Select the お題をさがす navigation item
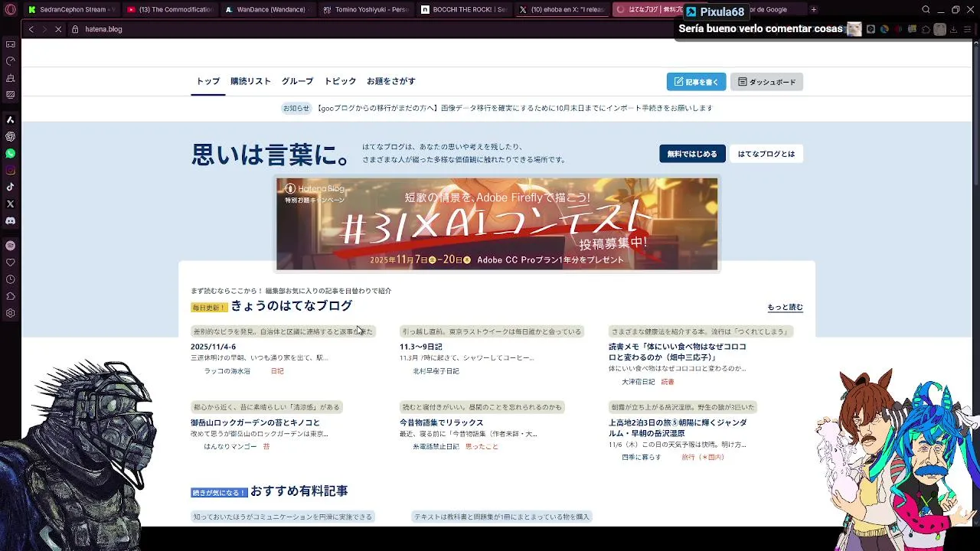Screen dimensions: 980x551 (391, 81)
